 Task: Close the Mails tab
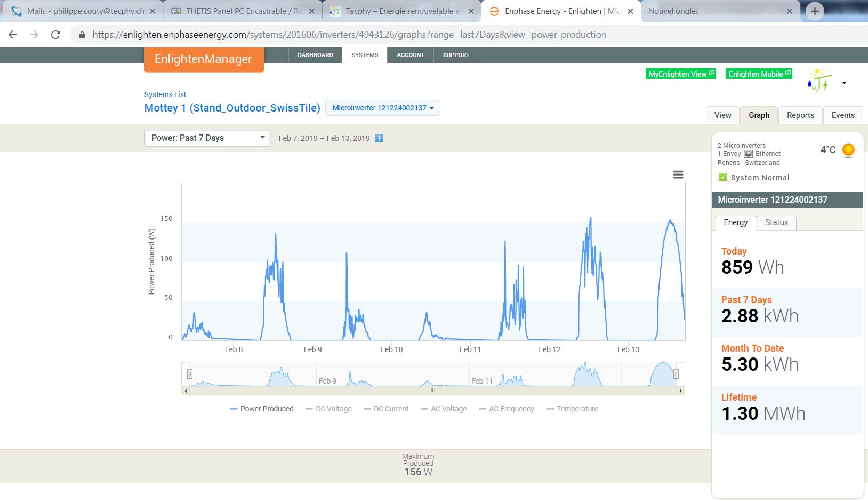click(x=152, y=11)
